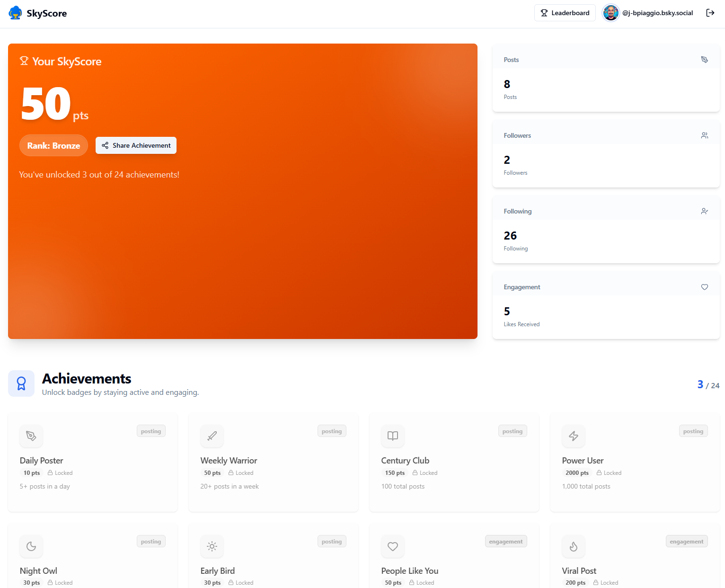Click the Share Achievement button

[136, 145]
